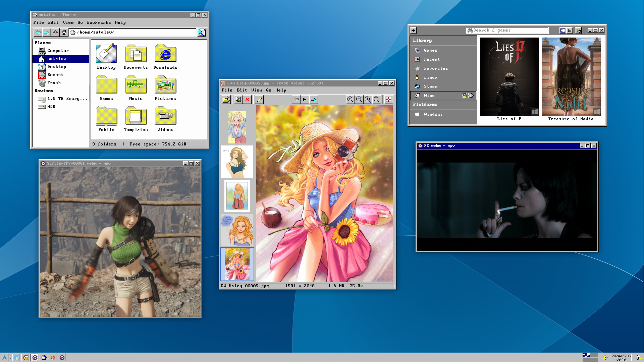
Task: Select the Music folder icon
Action: [136, 88]
